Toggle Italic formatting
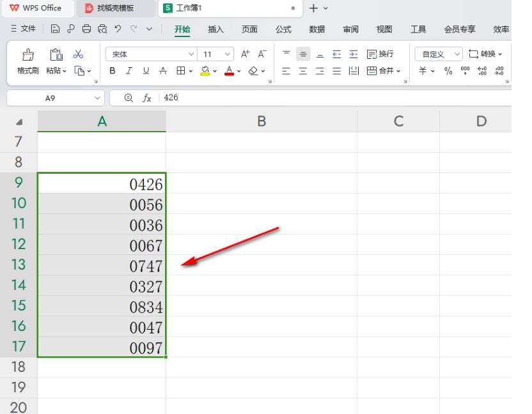532x414 pixels. (x=129, y=71)
